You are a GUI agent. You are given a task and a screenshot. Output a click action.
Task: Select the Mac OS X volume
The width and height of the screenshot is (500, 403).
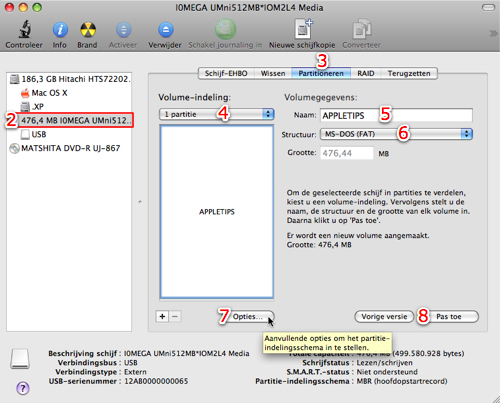[x=44, y=93]
